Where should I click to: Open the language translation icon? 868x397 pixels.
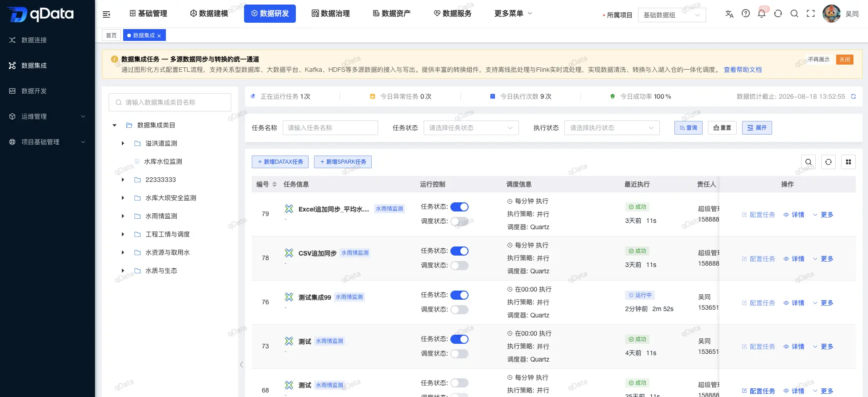729,14
